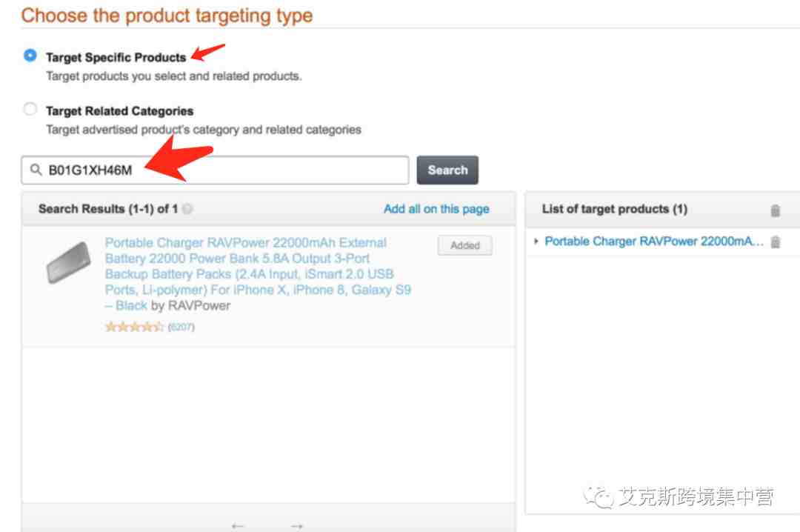Click the B01G1XH46M search input field
The width and height of the screenshot is (800, 532).
[215, 170]
